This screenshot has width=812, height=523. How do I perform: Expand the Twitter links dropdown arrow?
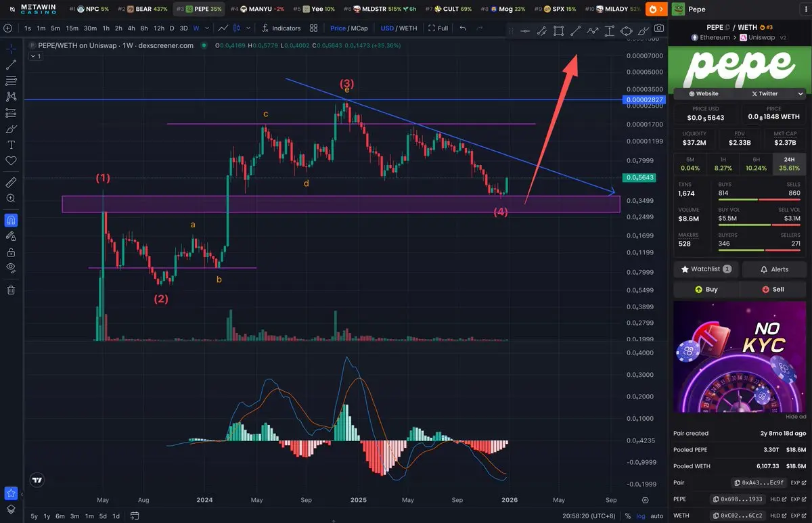point(800,93)
